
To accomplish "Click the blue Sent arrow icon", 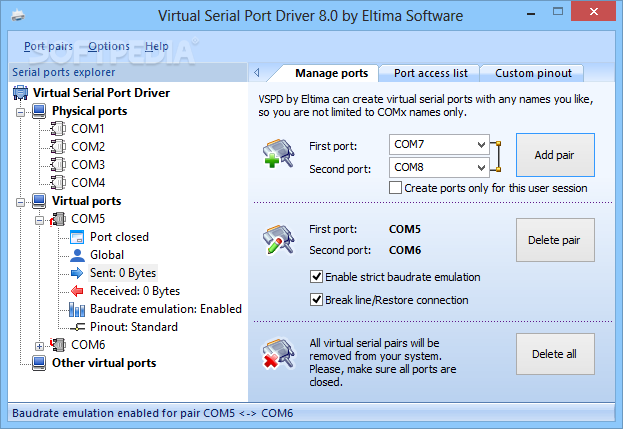I will point(77,273).
